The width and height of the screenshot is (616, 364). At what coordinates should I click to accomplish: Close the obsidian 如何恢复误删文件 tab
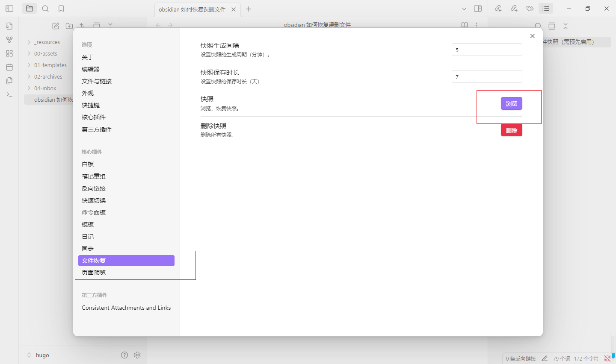(234, 9)
